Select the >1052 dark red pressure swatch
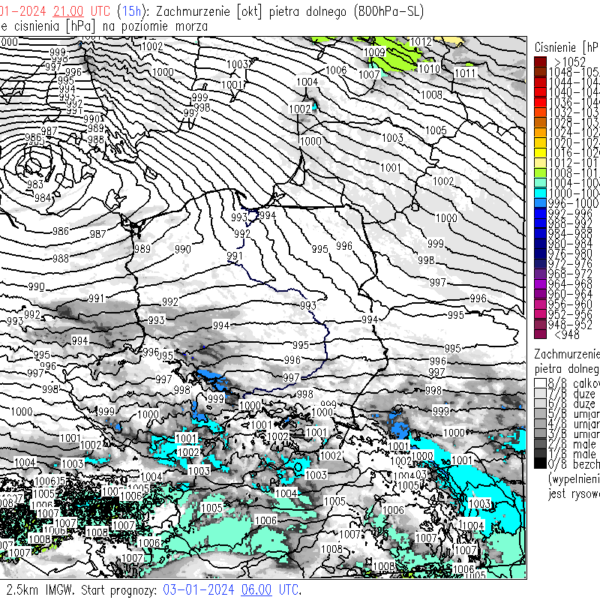600x600 pixels. 540,63
